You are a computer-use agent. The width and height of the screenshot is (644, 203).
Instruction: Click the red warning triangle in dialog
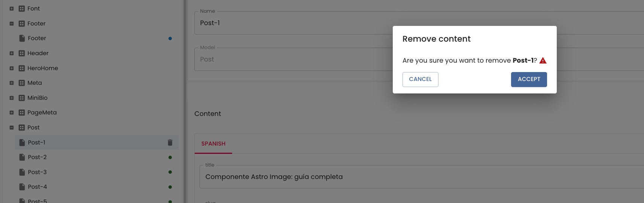pyautogui.click(x=543, y=60)
